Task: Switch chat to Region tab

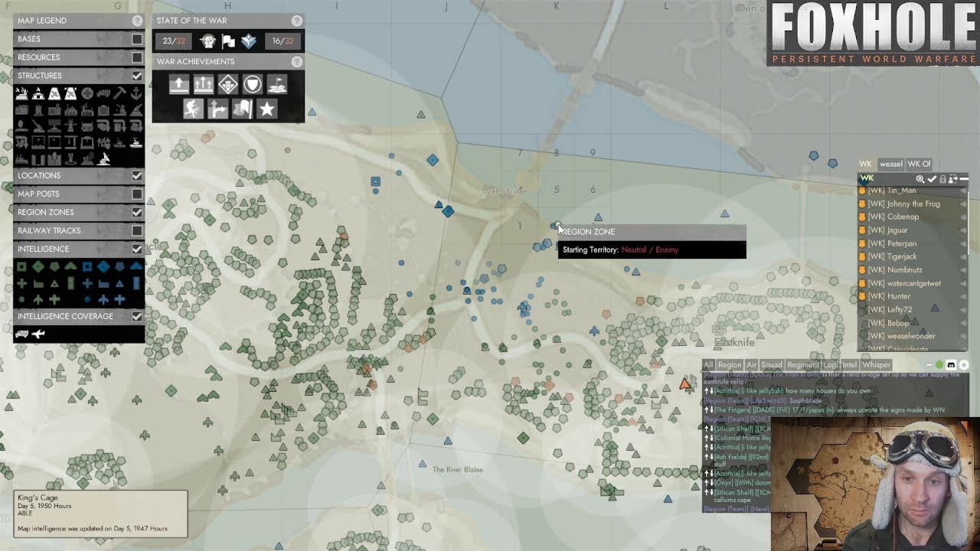Action: [x=729, y=365]
